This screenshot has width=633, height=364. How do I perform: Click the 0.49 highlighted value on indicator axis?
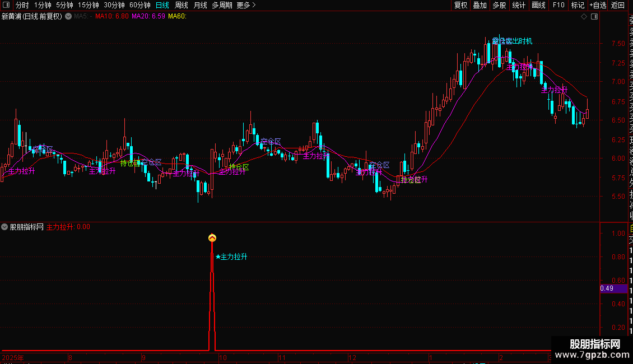pyautogui.click(x=613, y=288)
